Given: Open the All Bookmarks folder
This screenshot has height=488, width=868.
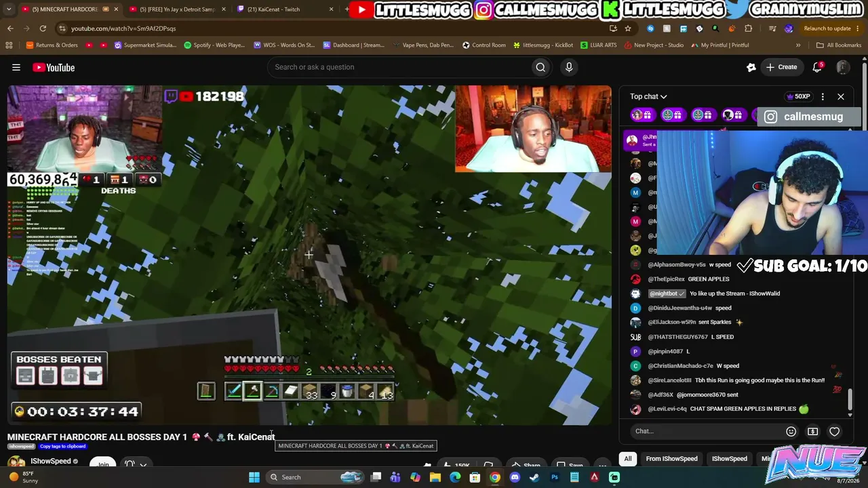Looking at the screenshot, I should coord(839,45).
